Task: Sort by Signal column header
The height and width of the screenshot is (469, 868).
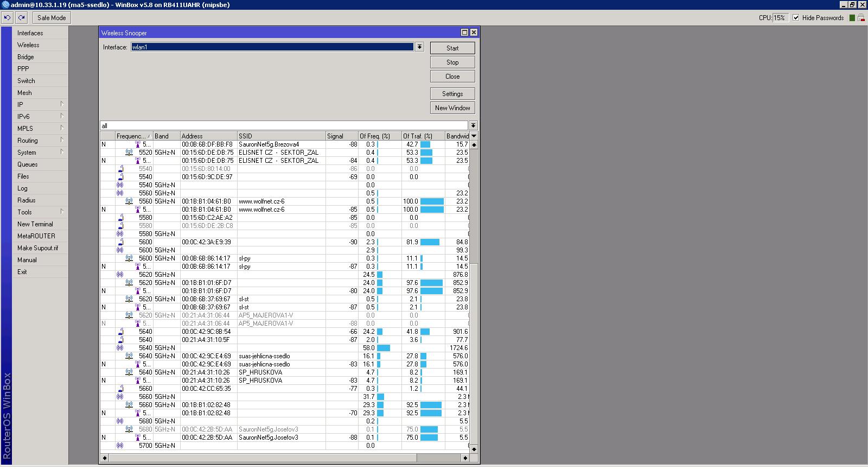Action: click(342, 136)
